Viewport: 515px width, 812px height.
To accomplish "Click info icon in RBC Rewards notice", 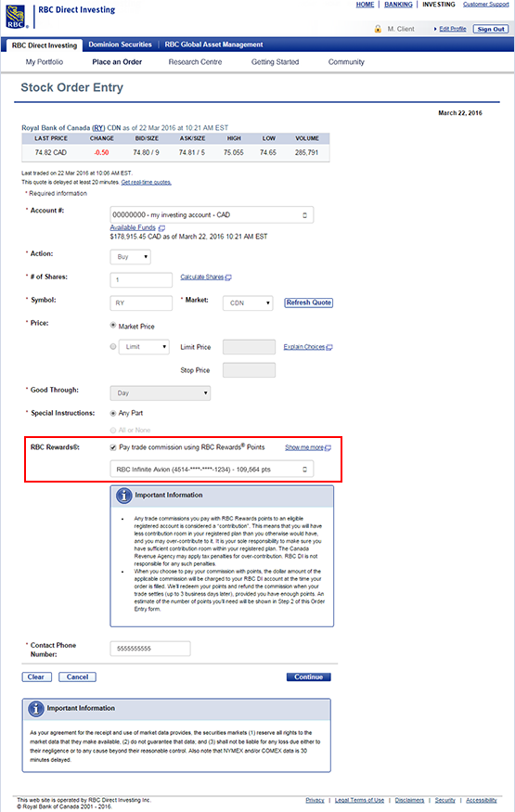I will [x=123, y=496].
